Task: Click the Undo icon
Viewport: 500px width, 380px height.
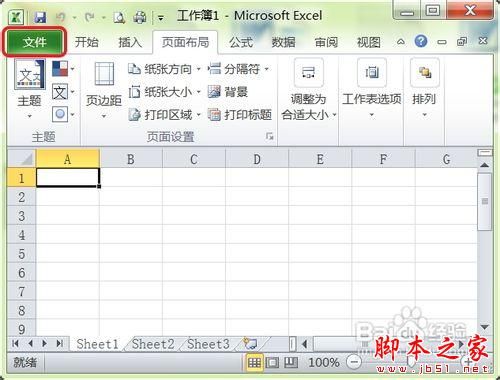Action: click(x=61, y=17)
